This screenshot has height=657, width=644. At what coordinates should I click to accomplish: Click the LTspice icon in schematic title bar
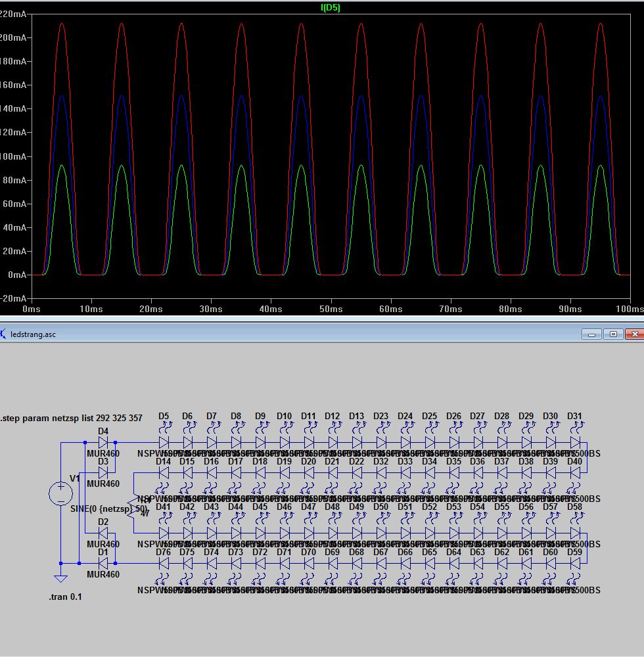(5, 334)
